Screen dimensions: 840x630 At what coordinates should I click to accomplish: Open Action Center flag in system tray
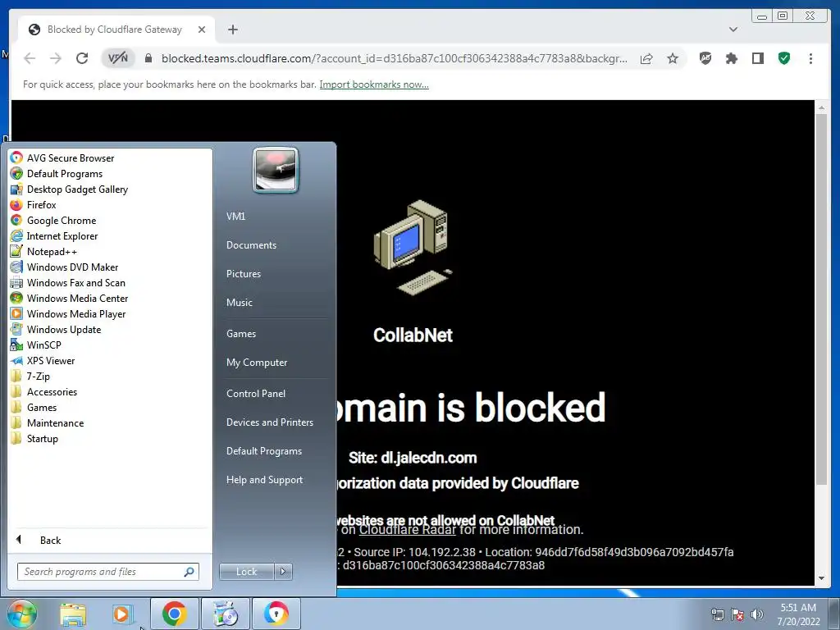(x=737, y=614)
